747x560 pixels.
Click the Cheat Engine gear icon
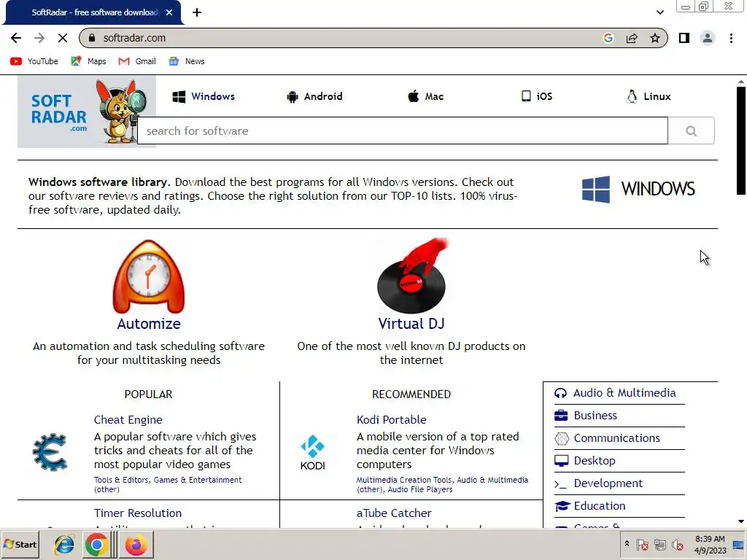(50, 452)
